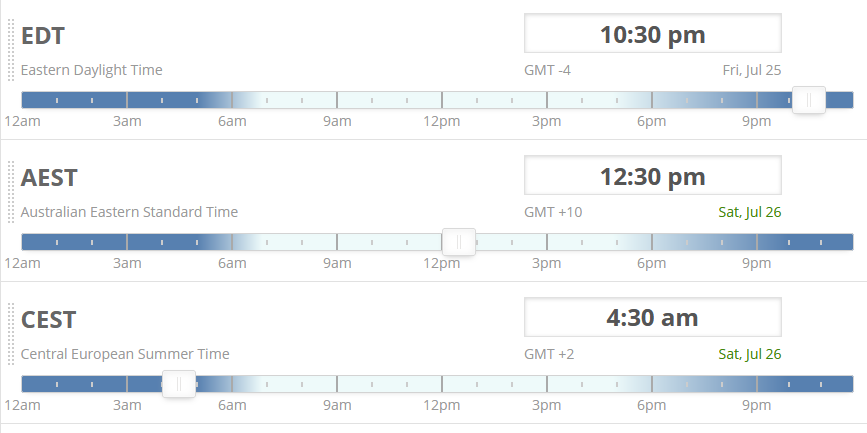
Task: Focus the 4:30 am time field
Action: 652,318
